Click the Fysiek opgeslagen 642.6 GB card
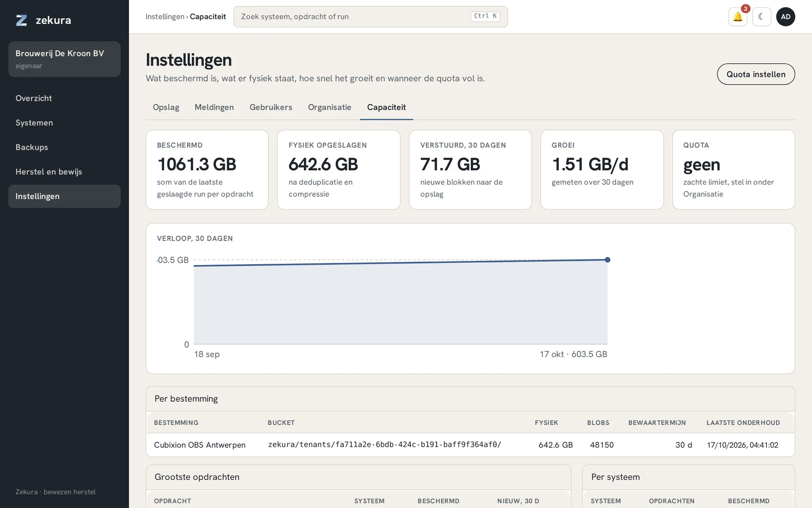Viewport: 812px width, 508px height. [339, 170]
